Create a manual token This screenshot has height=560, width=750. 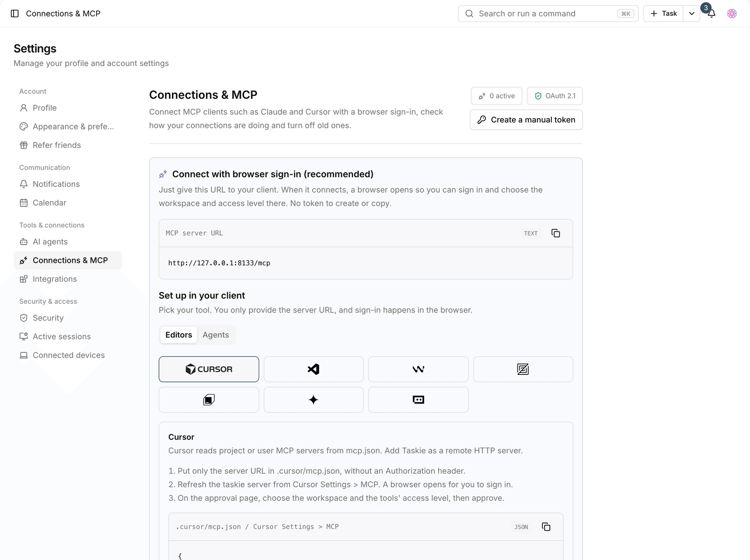tap(526, 120)
